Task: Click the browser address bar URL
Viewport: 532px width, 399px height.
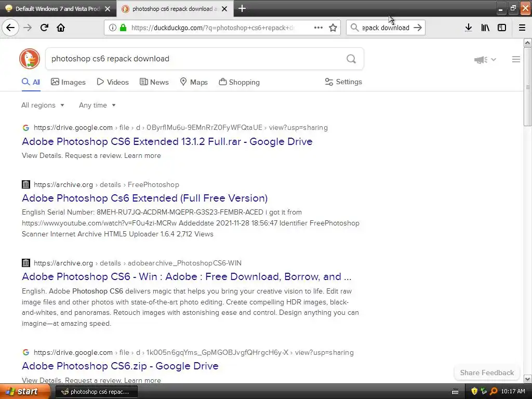Action: tap(212, 28)
